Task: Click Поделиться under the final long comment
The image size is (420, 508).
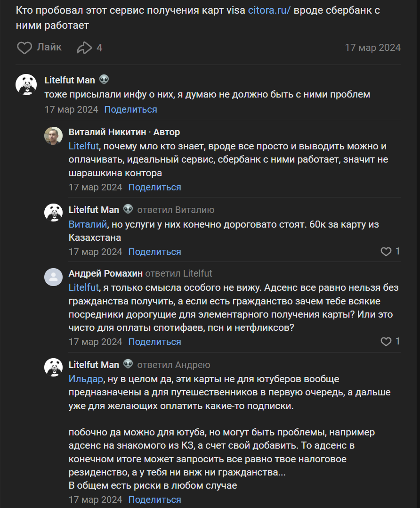Action: pos(154,499)
